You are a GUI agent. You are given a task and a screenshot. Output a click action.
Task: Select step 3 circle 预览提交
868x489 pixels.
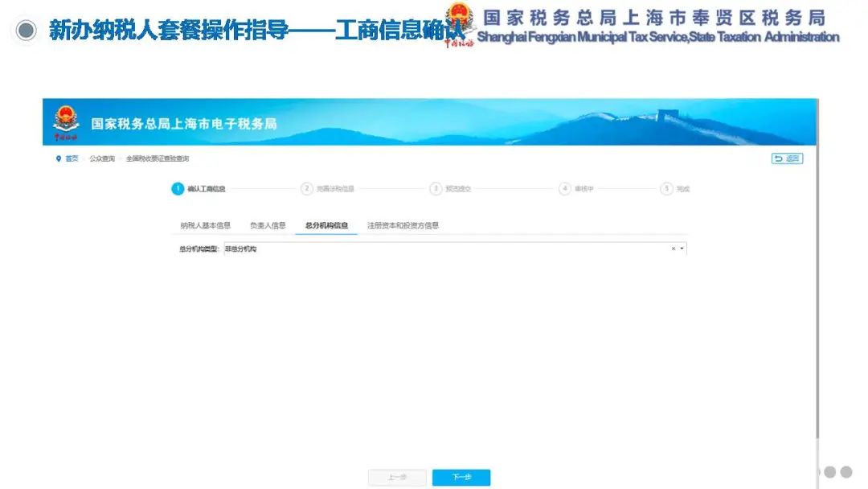(436, 189)
